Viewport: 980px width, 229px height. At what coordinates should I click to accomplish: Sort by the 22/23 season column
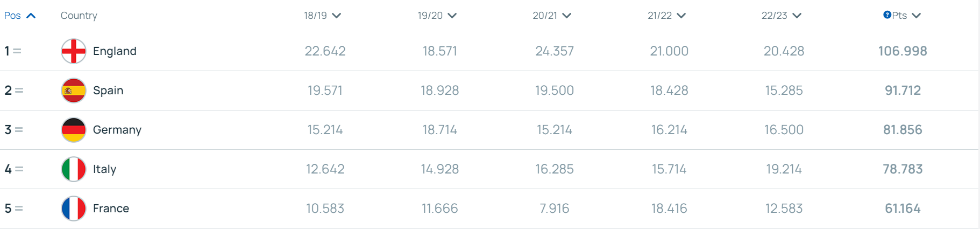click(781, 16)
